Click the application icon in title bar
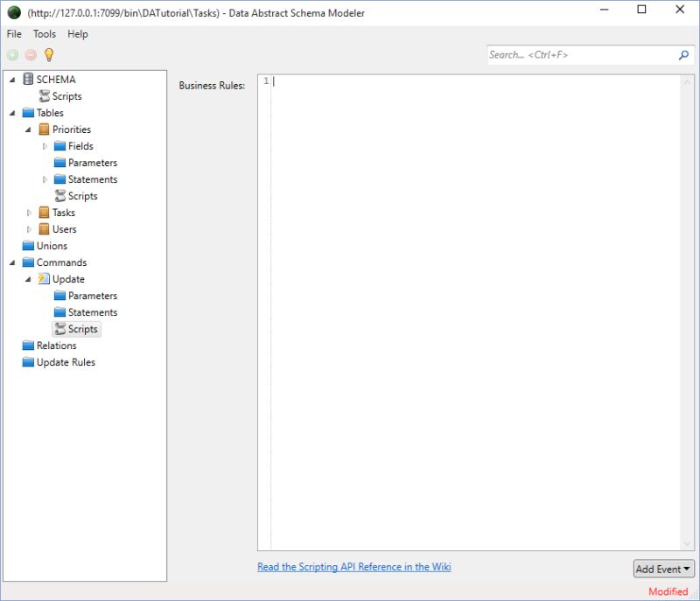Image resolution: width=700 pixels, height=601 pixels. pos(14,12)
